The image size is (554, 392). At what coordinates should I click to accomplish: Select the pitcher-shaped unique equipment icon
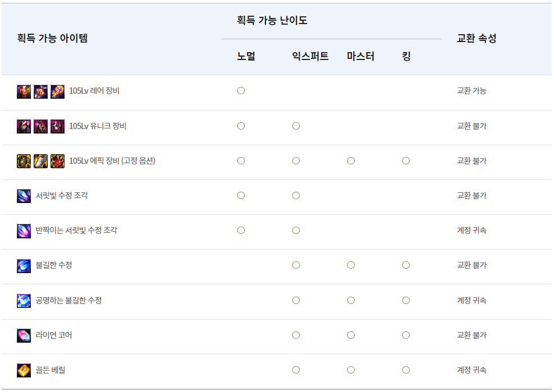coord(58,126)
